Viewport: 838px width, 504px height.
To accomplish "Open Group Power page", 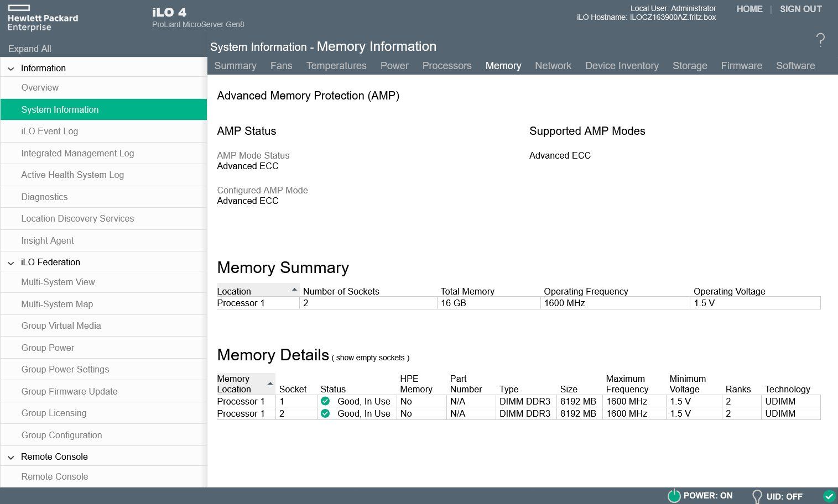I will tap(103, 348).
